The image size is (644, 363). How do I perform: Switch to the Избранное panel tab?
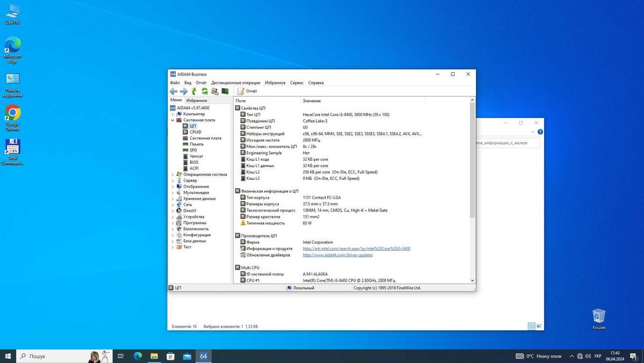tap(197, 101)
